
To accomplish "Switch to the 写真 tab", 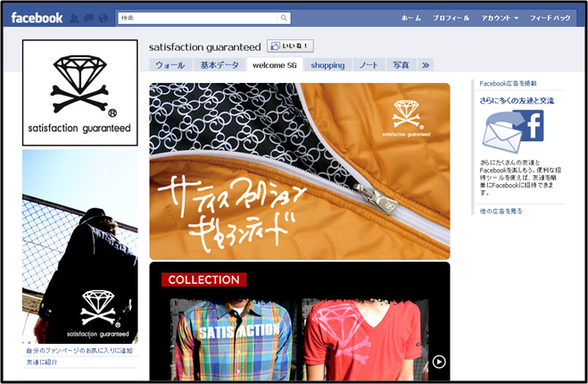I will pos(401,65).
